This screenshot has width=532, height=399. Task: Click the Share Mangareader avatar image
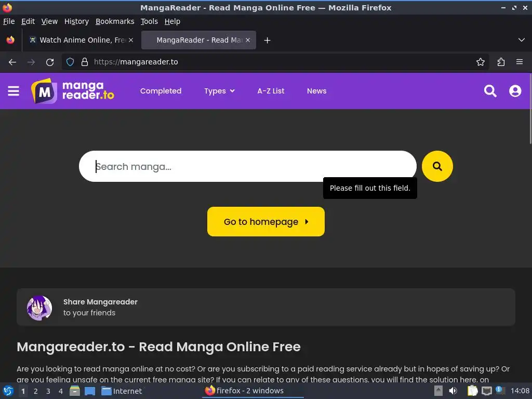tap(39, 308)
